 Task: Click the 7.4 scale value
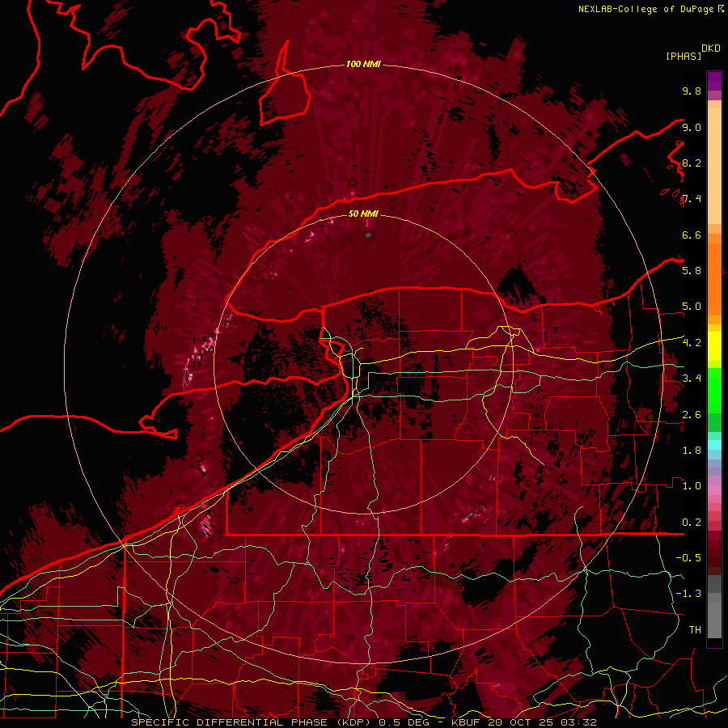(x=692, y=199)
